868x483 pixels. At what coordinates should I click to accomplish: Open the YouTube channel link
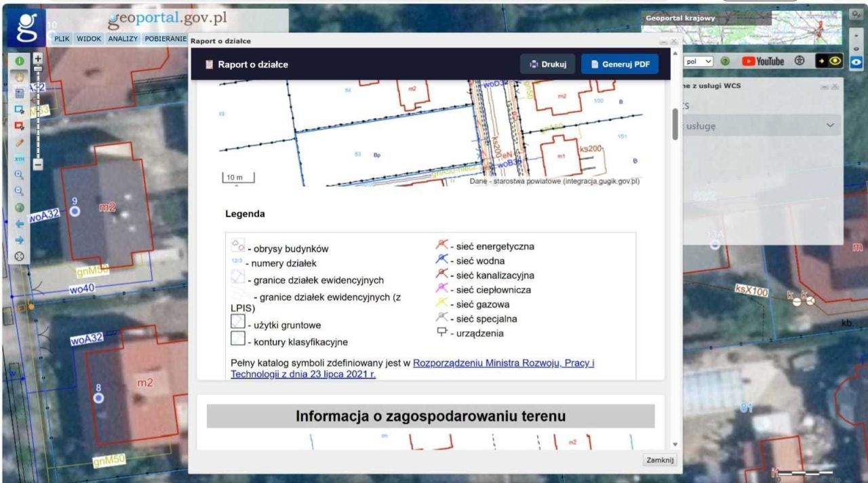coord(763,61)
